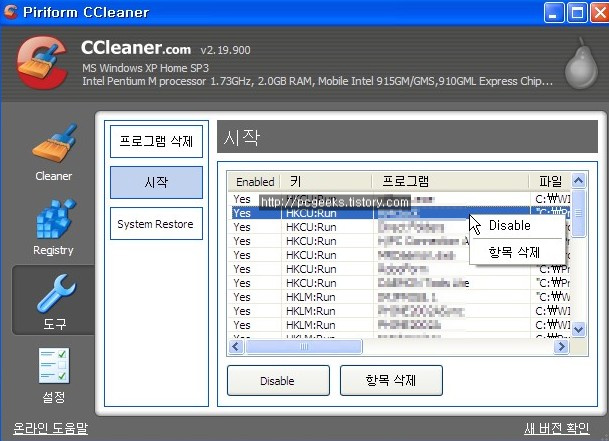Select the 시작 startup tab

point(156,182)
